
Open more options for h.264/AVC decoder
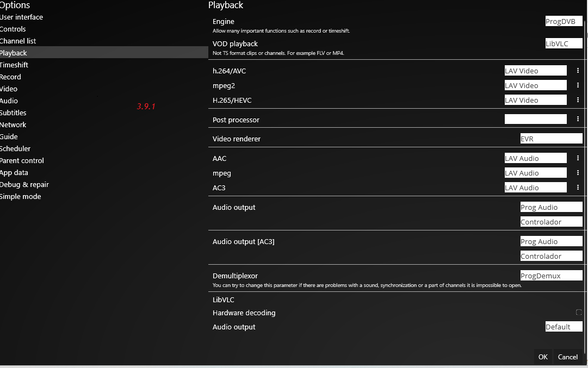point(578,71)
